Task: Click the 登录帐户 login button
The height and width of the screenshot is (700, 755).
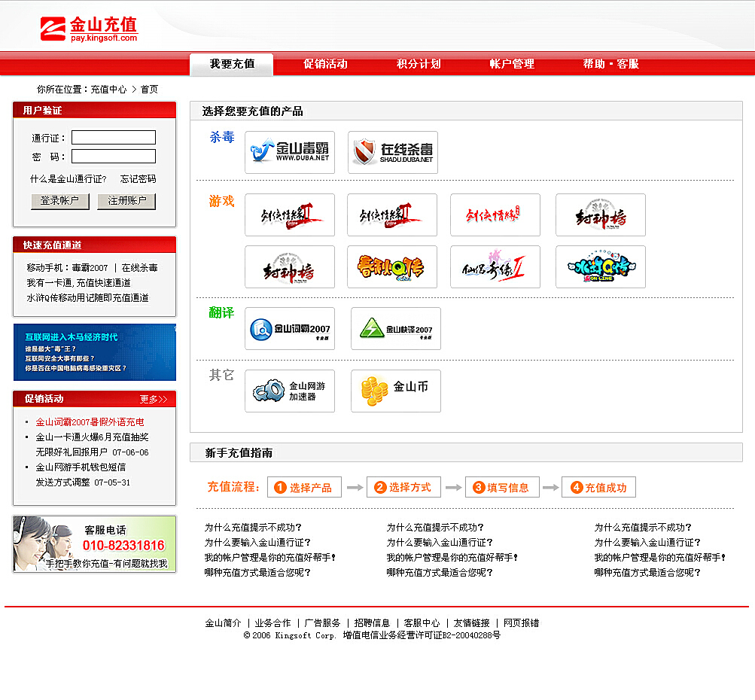Action: point(59,202)
